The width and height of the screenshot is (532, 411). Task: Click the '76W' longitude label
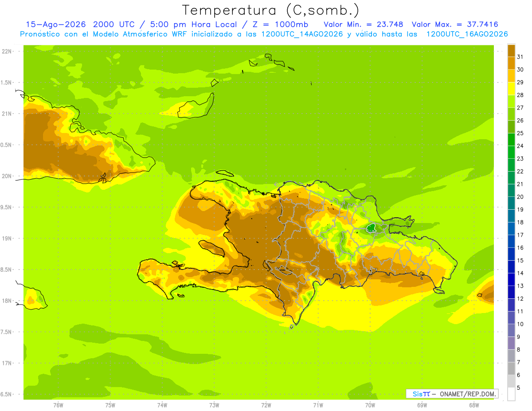point(58,405)
